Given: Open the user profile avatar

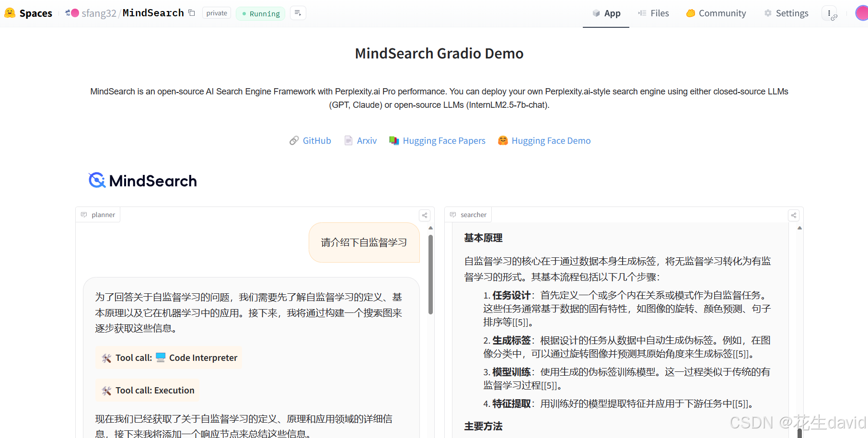Looking at the screenshot, I should [862, 13].
